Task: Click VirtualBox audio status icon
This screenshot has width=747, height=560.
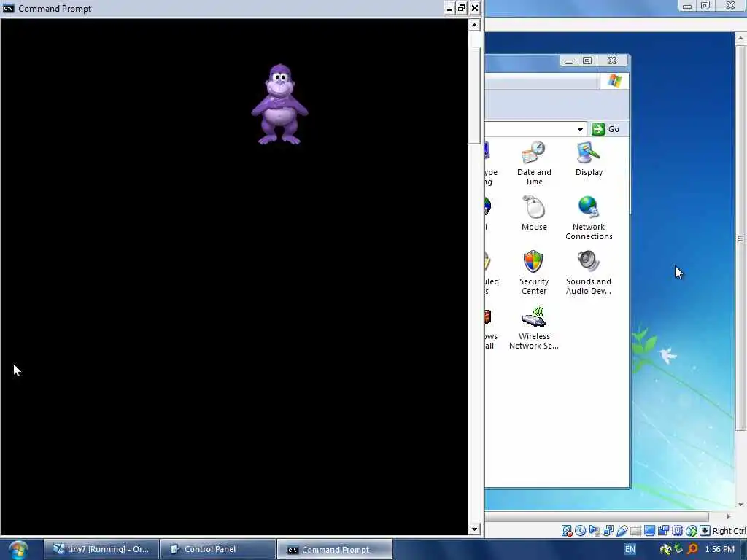Action: click(x=594, y=531)
